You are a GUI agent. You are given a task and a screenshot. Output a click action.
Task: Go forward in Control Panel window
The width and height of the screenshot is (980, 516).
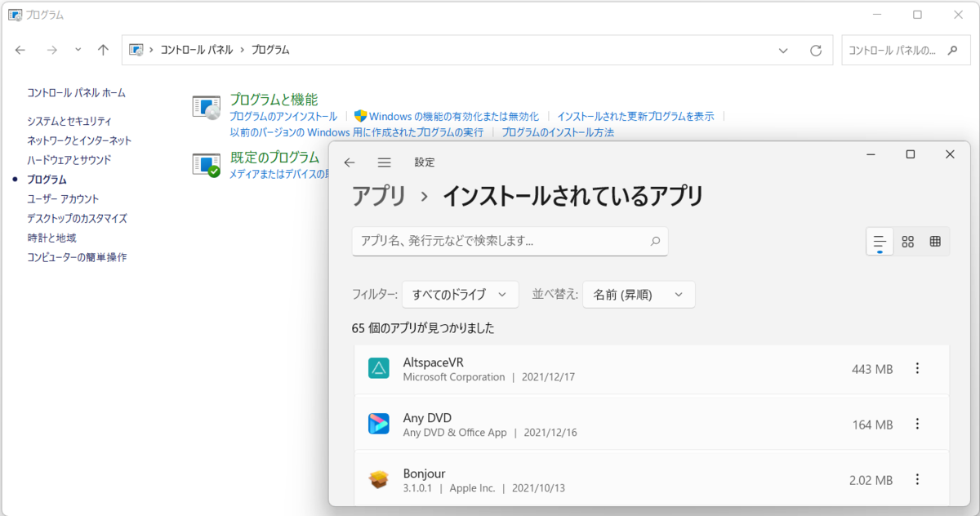51,50
